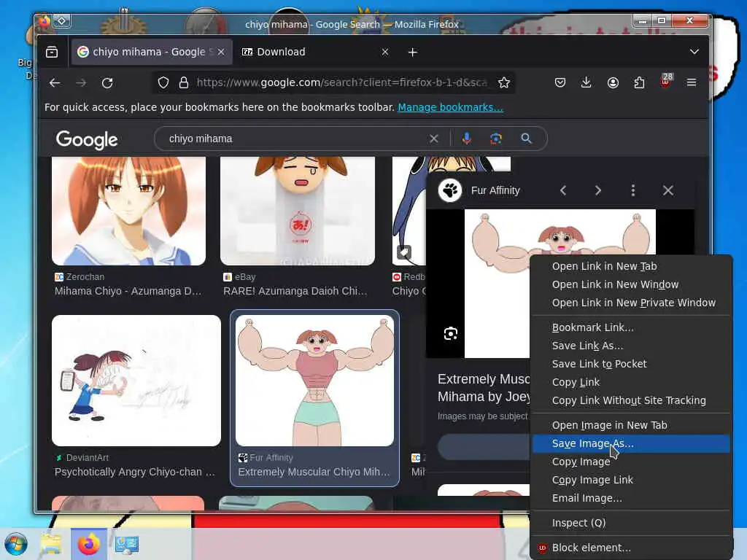Screen dimensions: 747x560
Task: Go forward with the forward arrow button
Action: 81,83
